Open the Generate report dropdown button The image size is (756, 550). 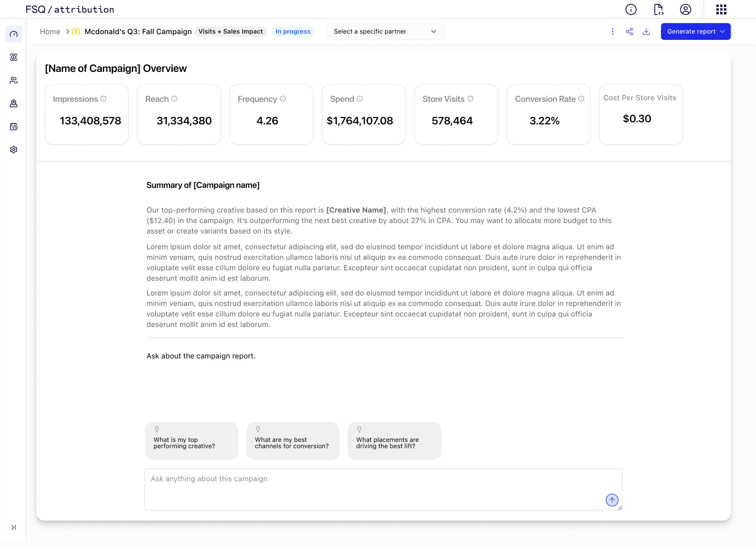coord(695,31)
